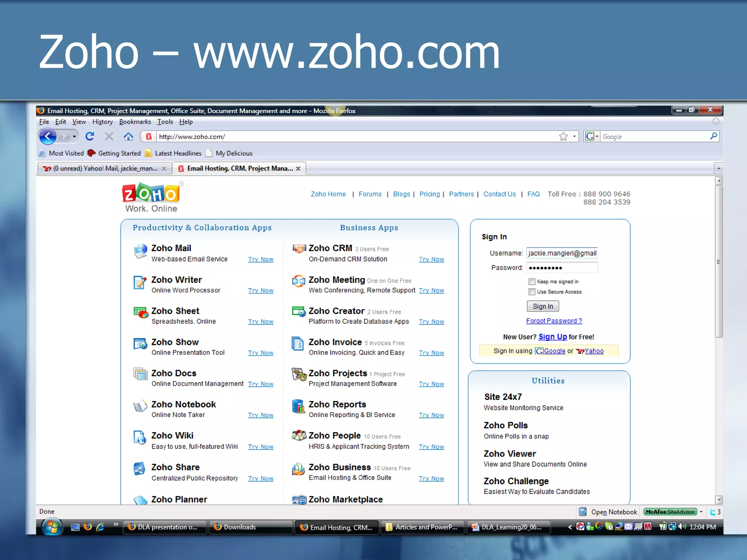Launch Internet Explorer from quick launch
Image resolution: width=747 pixels, height=560 pixels.
(100, 527)
